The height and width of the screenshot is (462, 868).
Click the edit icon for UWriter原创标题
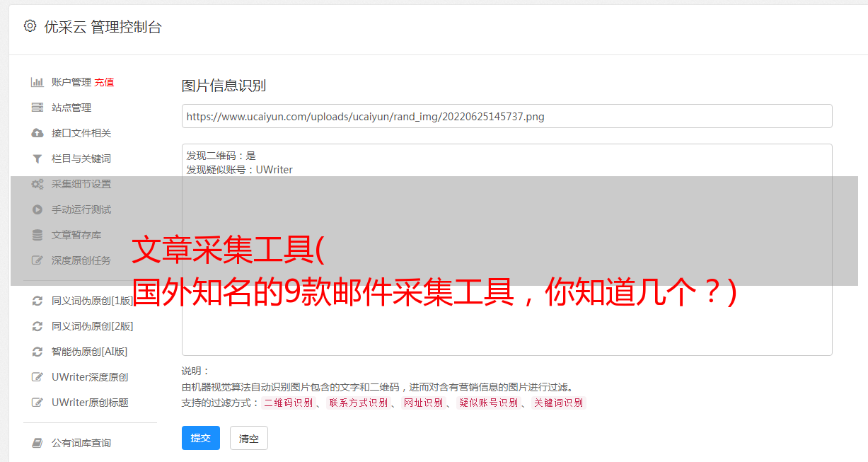click(x=37, y=403)
